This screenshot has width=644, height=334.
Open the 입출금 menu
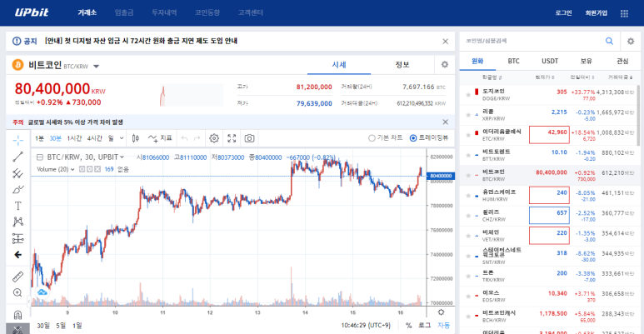[x=124, y=12]
